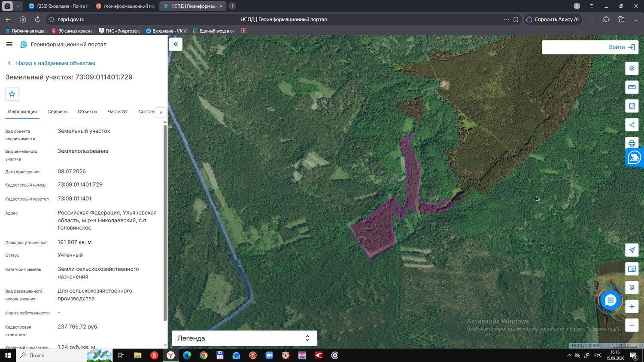This screenshot has height=362, width=644.
Task: Open the address bar three-dots menu
Action: tap(506, 19)
